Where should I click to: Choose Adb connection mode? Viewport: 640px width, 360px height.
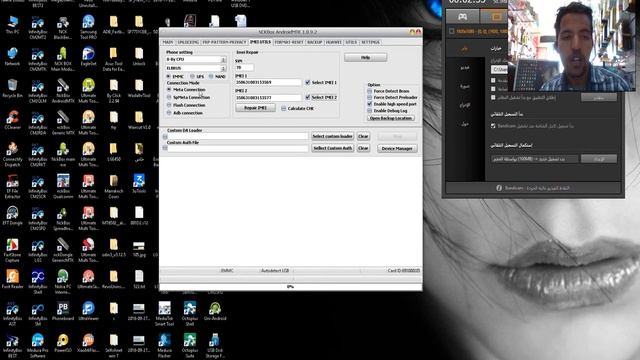coord(169,113)
